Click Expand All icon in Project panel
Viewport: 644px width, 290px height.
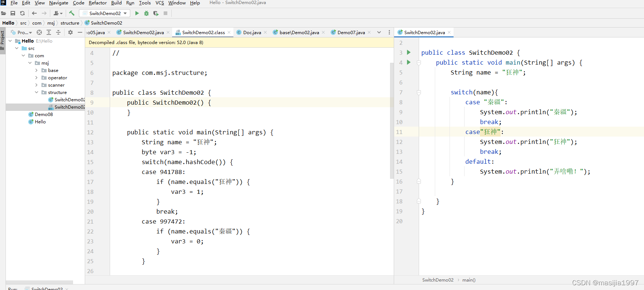(49, 32)
